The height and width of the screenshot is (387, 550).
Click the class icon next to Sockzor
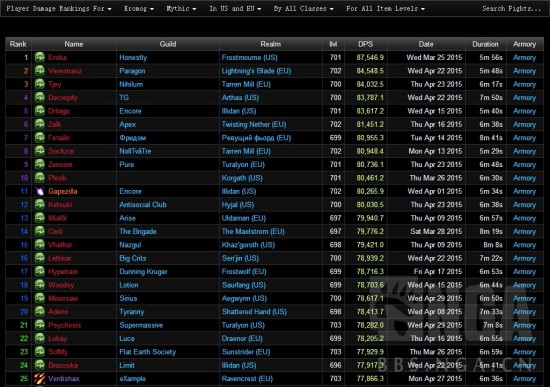(x=40, y=151)
